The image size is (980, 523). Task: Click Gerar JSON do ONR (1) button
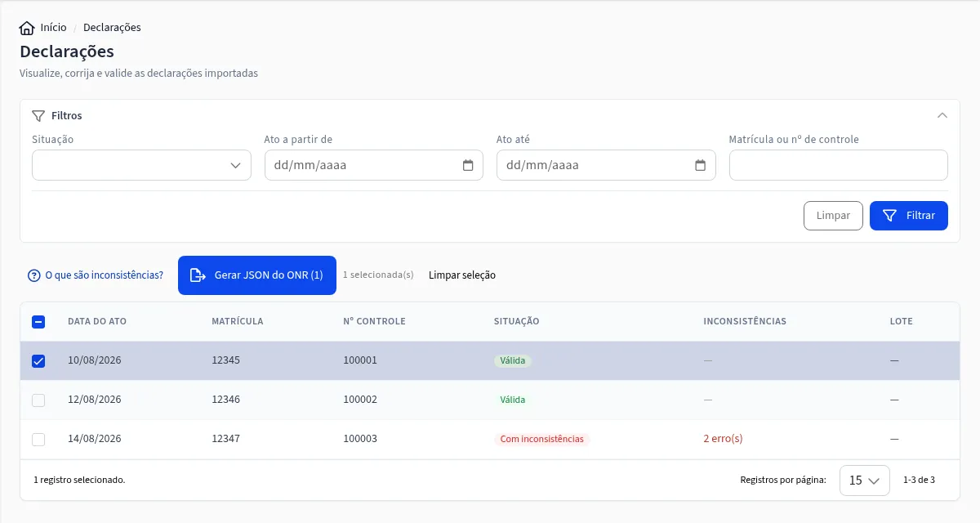tap(257, 275)
